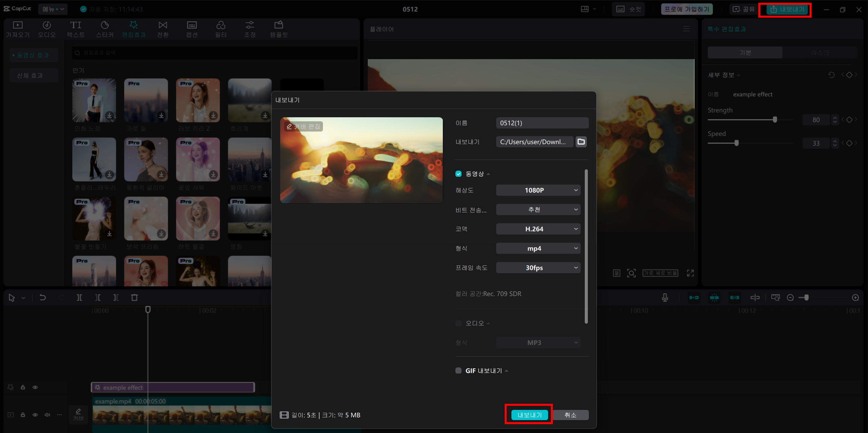
Task: Open the 프레임 속도 30fps dropdown
Action: click(538, 268)
